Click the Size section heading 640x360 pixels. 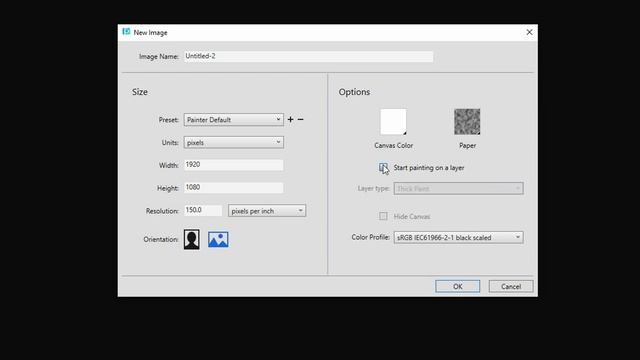[140, 92]
